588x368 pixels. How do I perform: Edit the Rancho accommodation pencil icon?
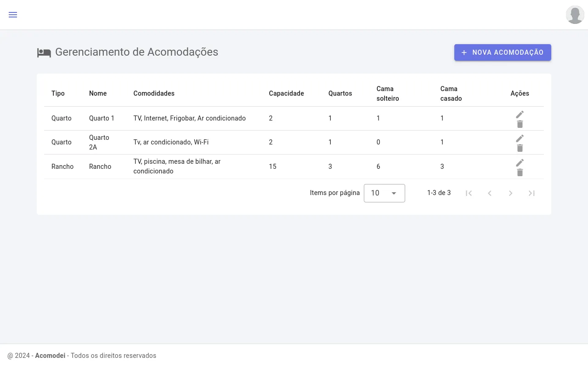pos(520,162)
